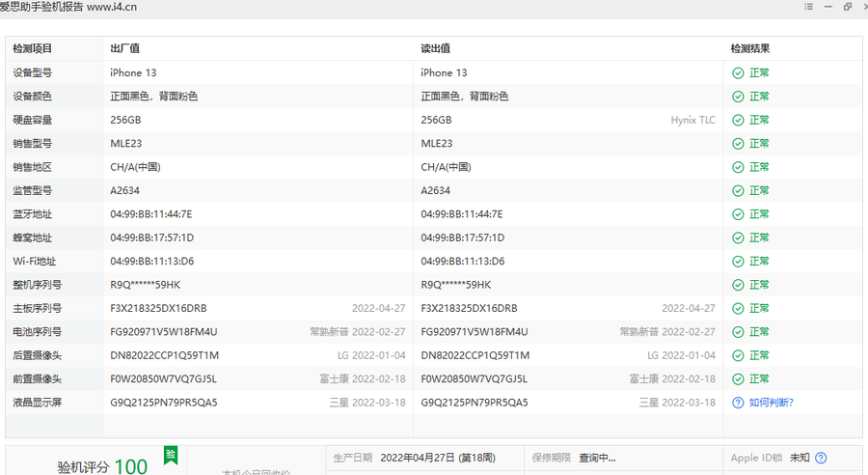Screen dimensions: 868x475
Task: Click factory display serial G9Q2125PN79PR5QA5
Action: coord(164,403)
